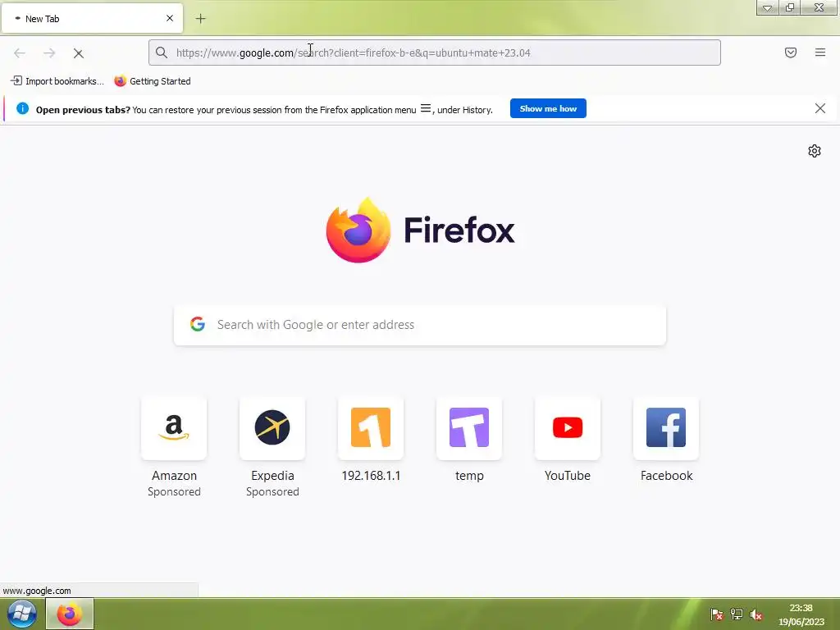Go back using the back arrow
Screen dimensions: 840x630
click(x=20, y=53)
